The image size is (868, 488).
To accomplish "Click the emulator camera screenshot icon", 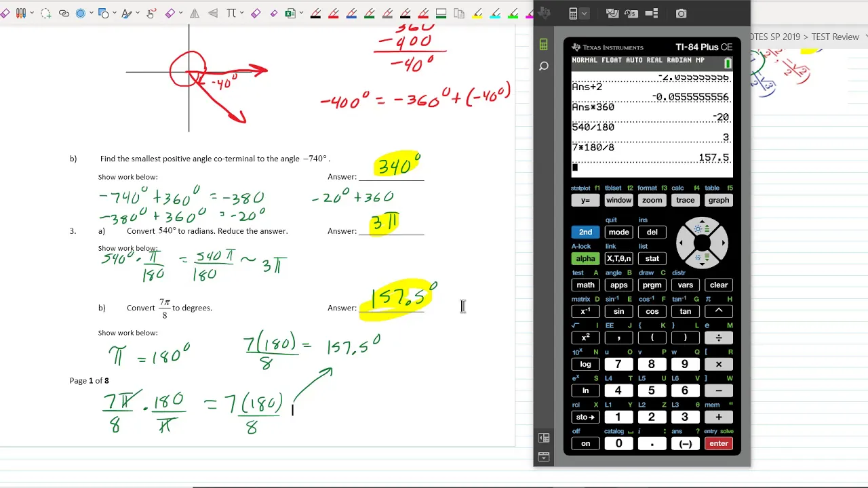I will click(x=681, y=14).
